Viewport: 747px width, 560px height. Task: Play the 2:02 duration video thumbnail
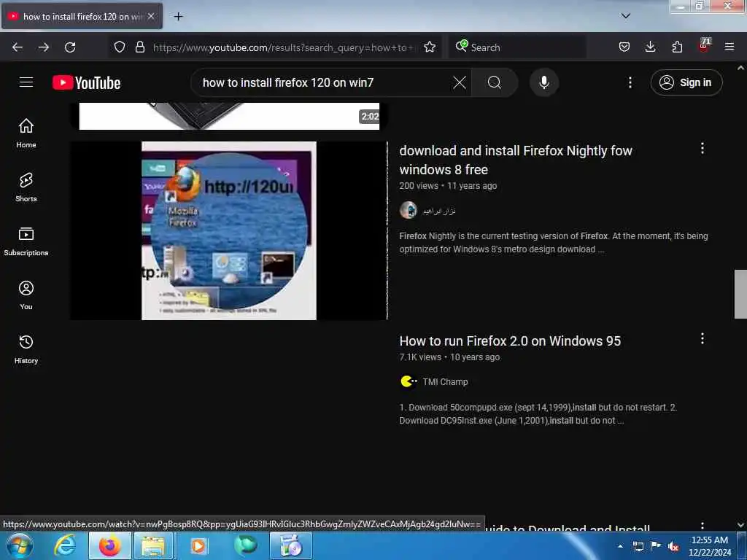(228, 116)
